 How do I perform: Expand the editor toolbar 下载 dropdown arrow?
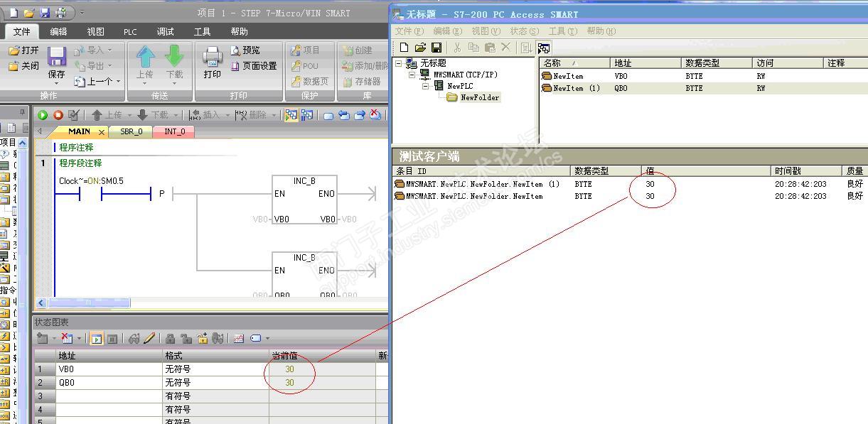pyautogui.click(x=174, y=115)
